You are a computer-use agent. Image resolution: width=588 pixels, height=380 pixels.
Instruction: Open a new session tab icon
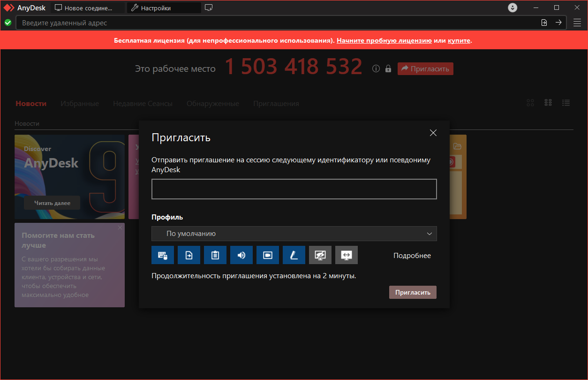click(x=209, y=8)
